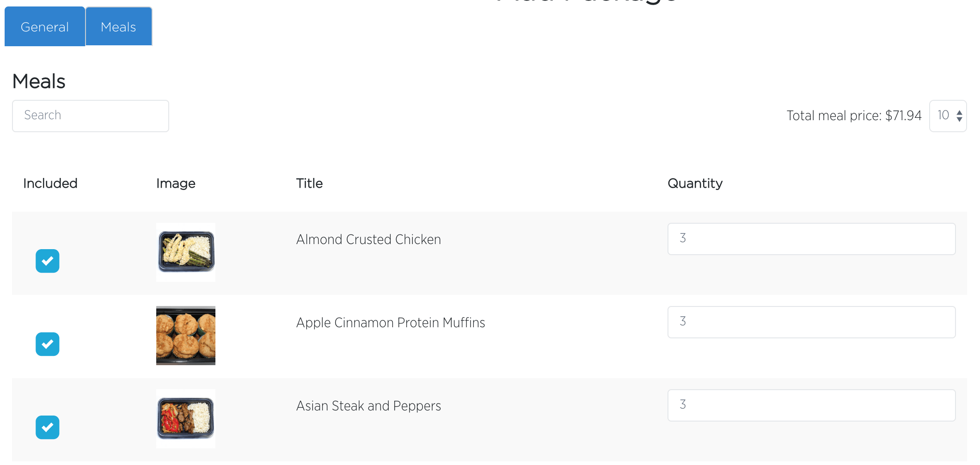Uncheck Asian Steak and Peppers checkbox
Image resolution: width=980 pixels, height=465 pixels.
[x=48, y=428]
